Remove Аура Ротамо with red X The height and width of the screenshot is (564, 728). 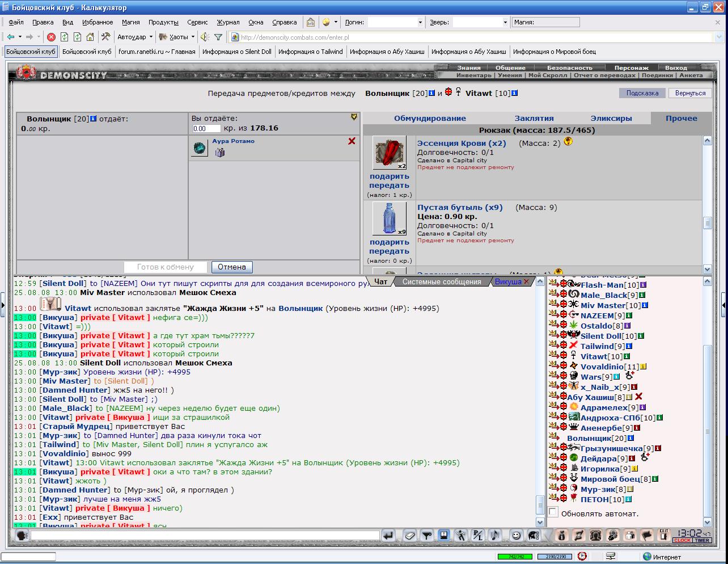tap(352, 141)
